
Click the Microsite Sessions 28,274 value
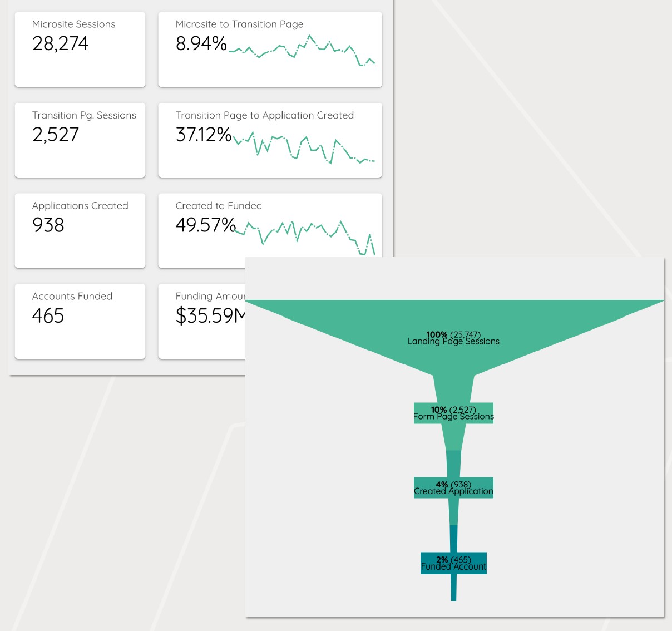pos(60,43)
